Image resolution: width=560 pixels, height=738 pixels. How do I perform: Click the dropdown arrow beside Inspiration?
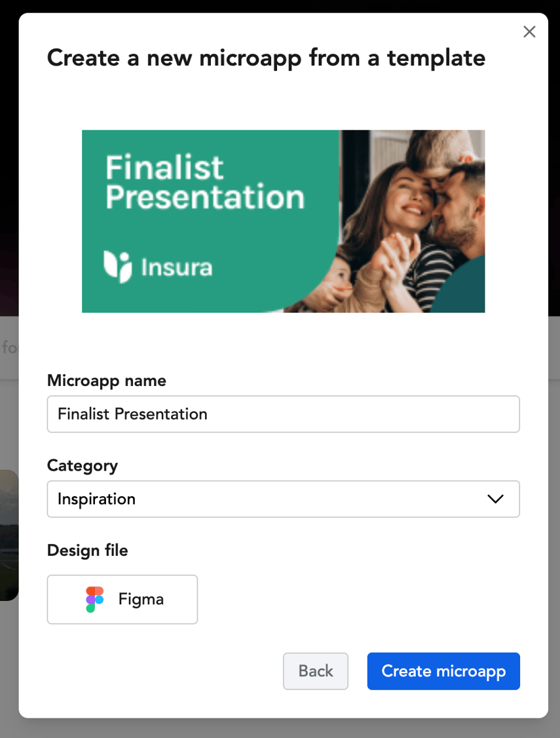[495, 499]
